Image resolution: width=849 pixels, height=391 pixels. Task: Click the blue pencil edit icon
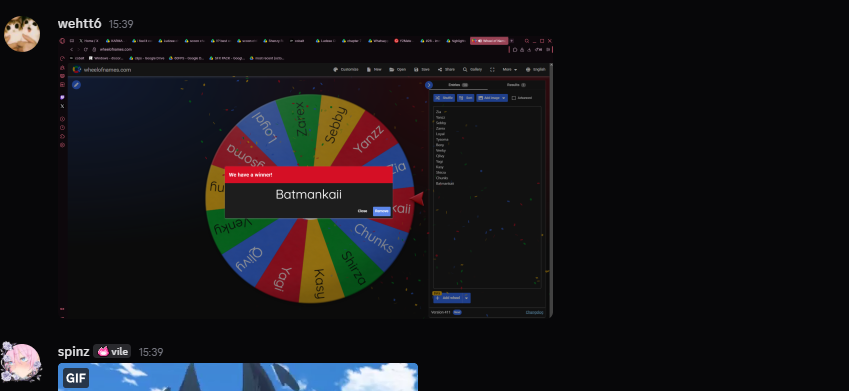[x=76, y=84]
